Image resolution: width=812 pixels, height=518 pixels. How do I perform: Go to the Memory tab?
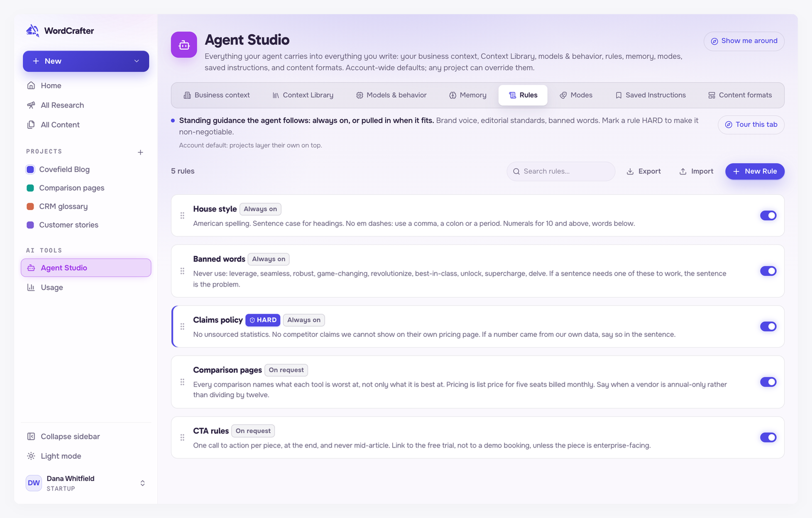point(467,95)
